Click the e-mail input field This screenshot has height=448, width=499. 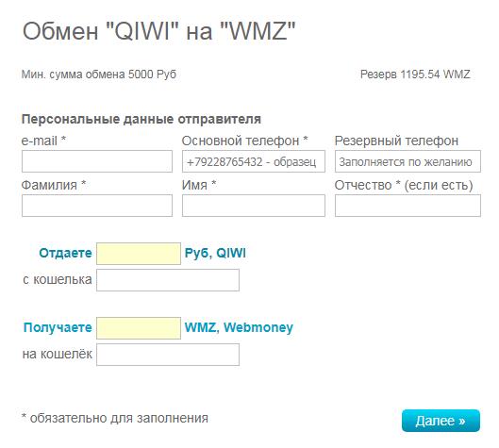click(x=97, y=161)
